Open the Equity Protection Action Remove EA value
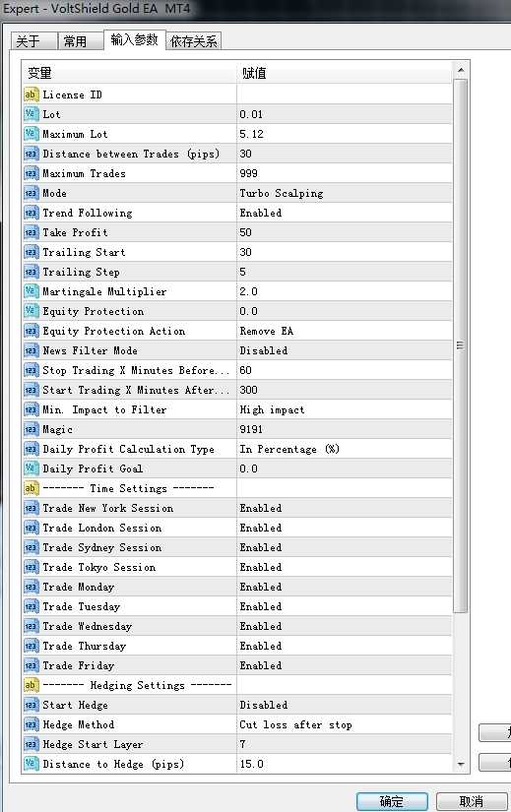The image size is (511, 812). pyautogui.click(x=267, y=331)
